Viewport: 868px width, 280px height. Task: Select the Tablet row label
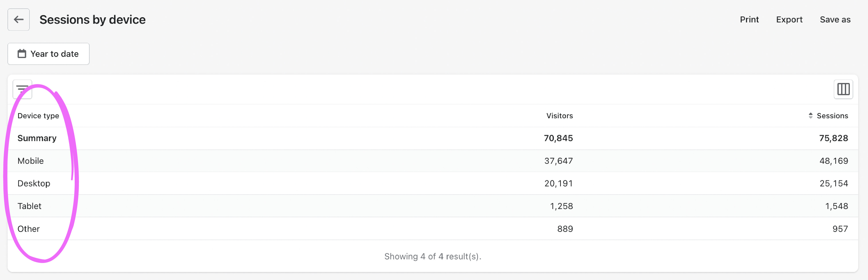(x=29, y=206)
